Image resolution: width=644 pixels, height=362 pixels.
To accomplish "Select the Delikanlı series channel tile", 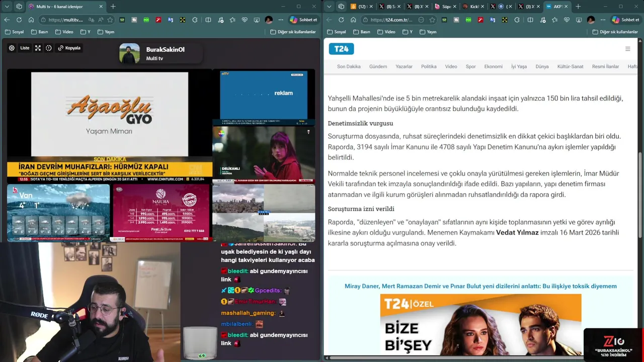I will tap(264, 154).
